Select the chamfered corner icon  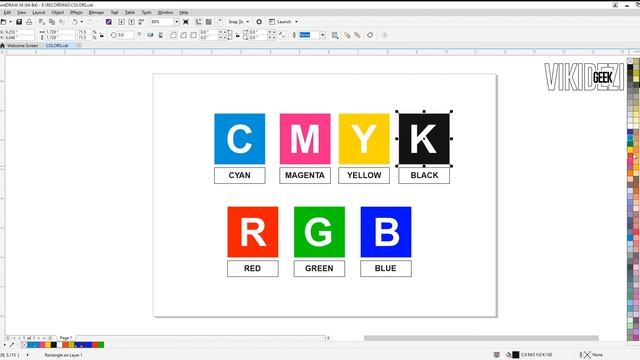[x=193, y=35]
